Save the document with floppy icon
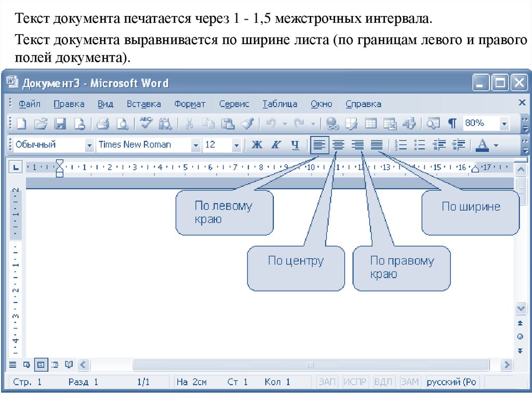Viewport: 532px width, 398px height. coord(60,123)
